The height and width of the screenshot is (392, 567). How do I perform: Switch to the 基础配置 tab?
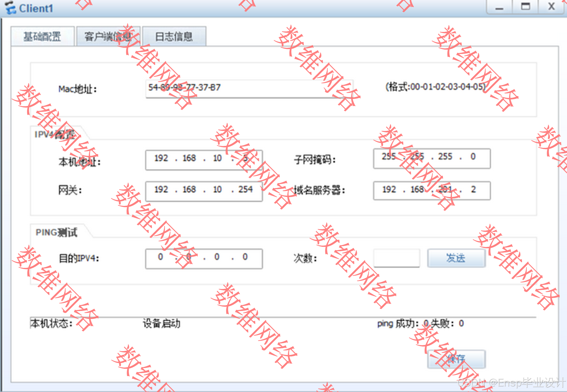tap(42, 37)
